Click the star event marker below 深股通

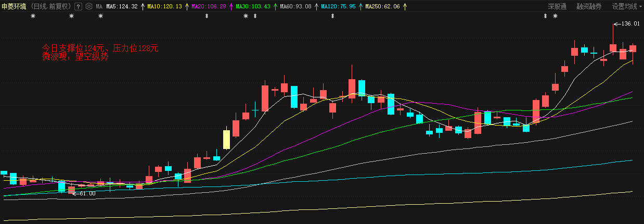tap(555, 16)
